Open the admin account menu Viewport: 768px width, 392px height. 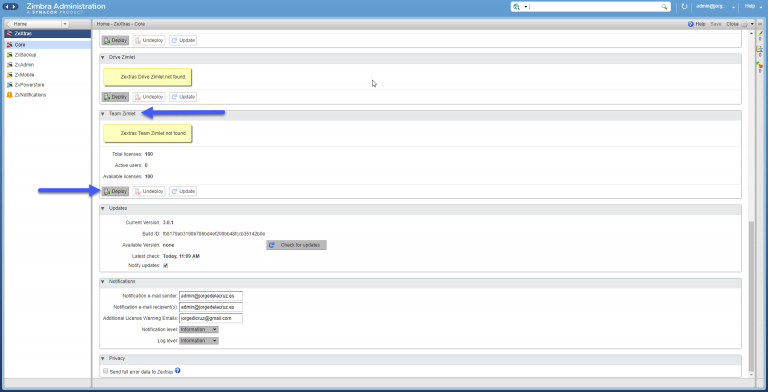(716, 7)
